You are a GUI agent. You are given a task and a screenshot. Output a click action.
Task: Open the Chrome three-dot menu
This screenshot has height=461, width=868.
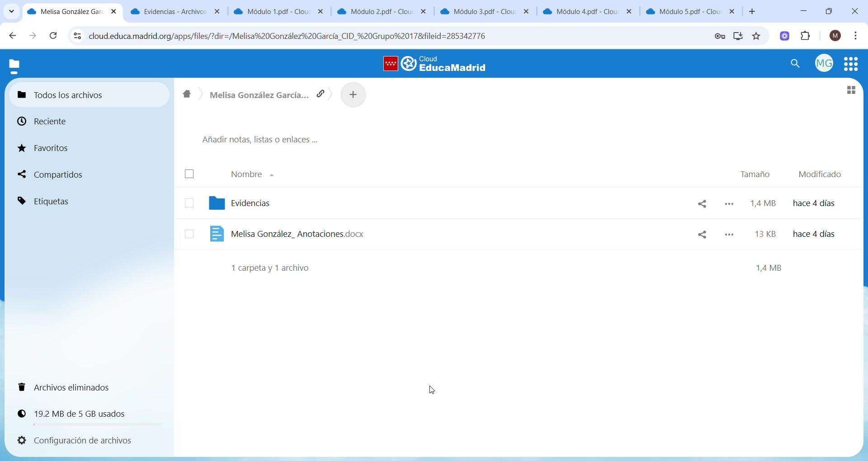[x=856, y=36]
